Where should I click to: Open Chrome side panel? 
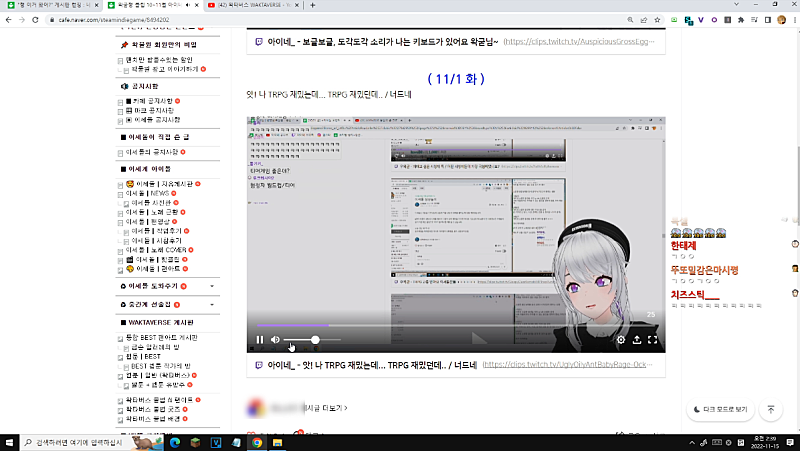(x=767, y=20)
